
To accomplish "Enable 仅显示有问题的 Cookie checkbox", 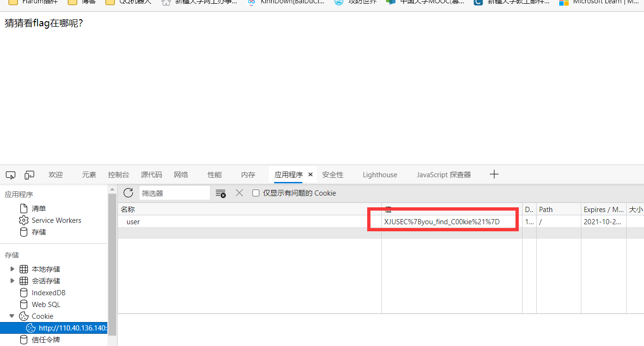I will (256, 193).
